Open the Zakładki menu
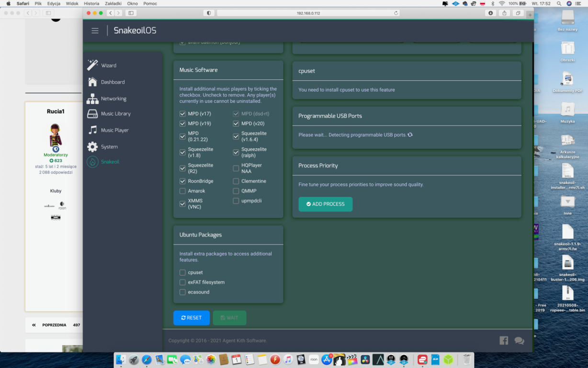The image size is (588, 368). point(113,3)
